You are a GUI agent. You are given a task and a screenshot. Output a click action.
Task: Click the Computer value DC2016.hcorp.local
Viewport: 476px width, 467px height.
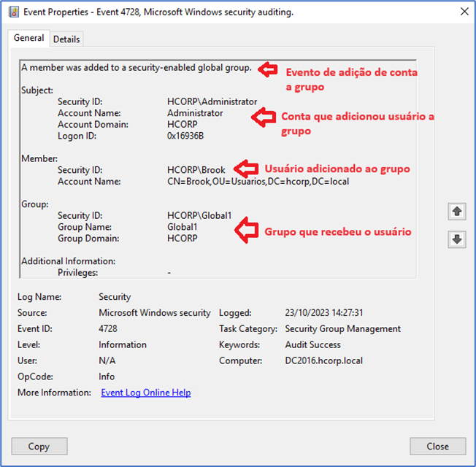tap(323, 360)
